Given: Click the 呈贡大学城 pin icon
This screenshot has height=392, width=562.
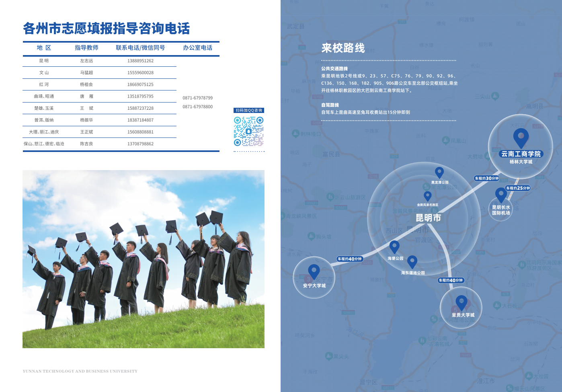Looking at the screenshot, I should click(461, 301).
